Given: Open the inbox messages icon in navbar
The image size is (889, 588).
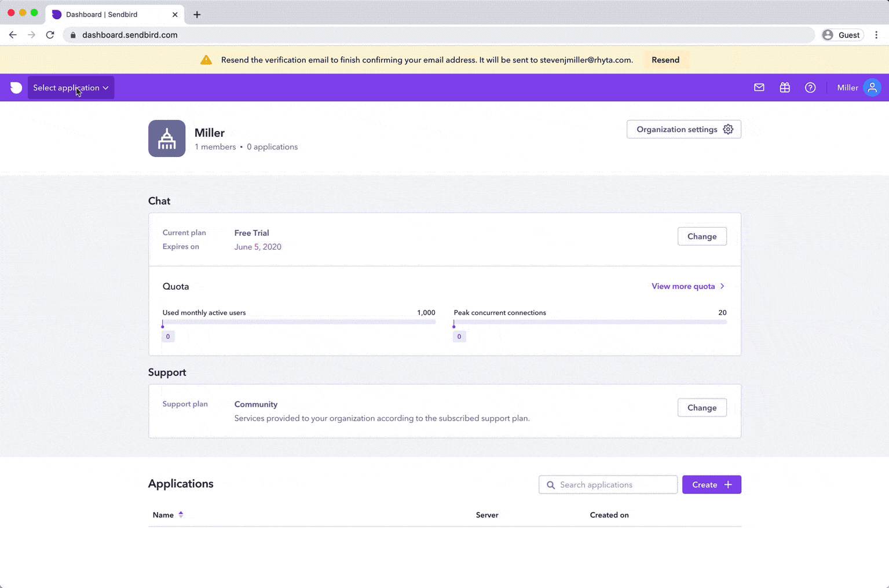Looking at the screenshot, I should (759, 87).
